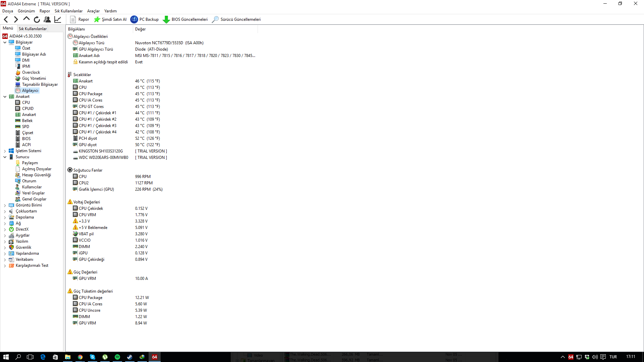644x362 pixels.
Task: Select Güvenlik tree item
Action: (x=23, y=247)
